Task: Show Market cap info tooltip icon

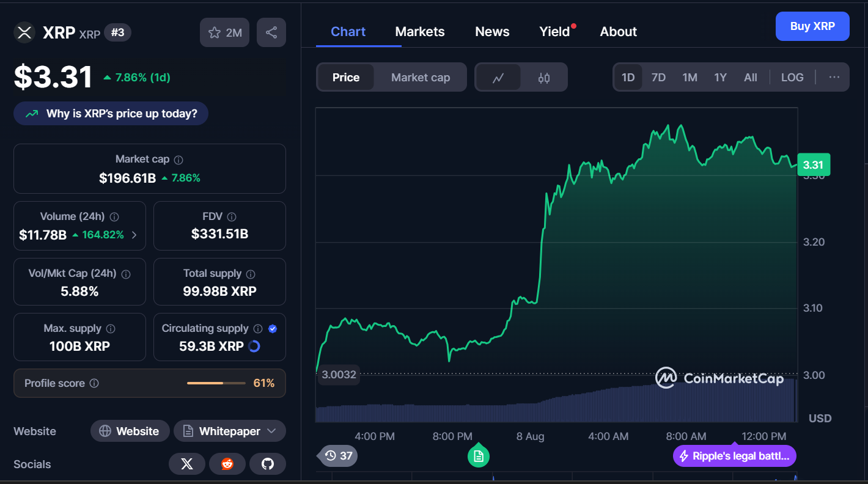Action: pyautogui.click(x=178, y=159)
